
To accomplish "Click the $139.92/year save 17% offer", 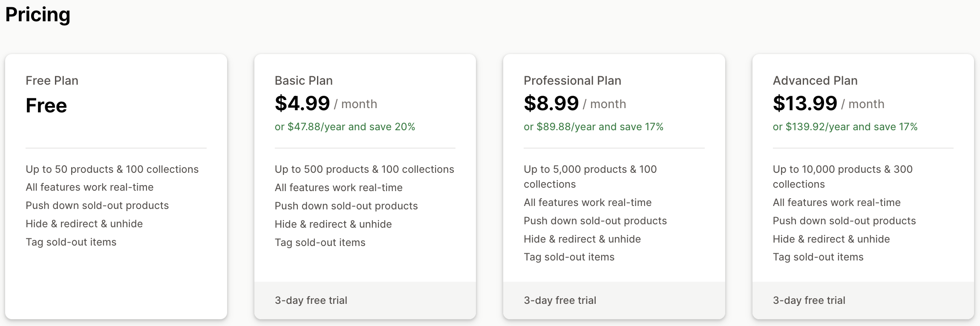I will tap(845, 127).
